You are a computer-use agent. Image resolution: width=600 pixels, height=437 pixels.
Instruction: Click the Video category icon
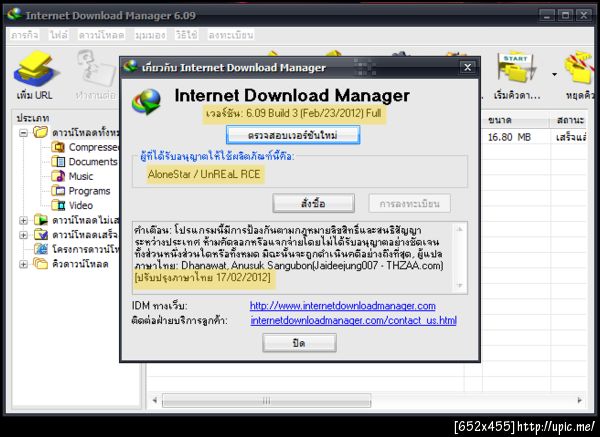point(59,205)
